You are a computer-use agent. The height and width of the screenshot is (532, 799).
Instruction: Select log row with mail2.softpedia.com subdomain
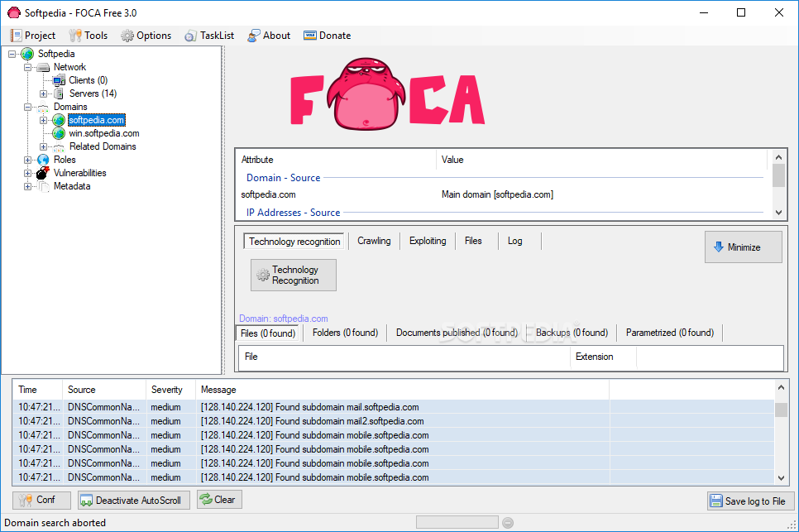[394, 421]
